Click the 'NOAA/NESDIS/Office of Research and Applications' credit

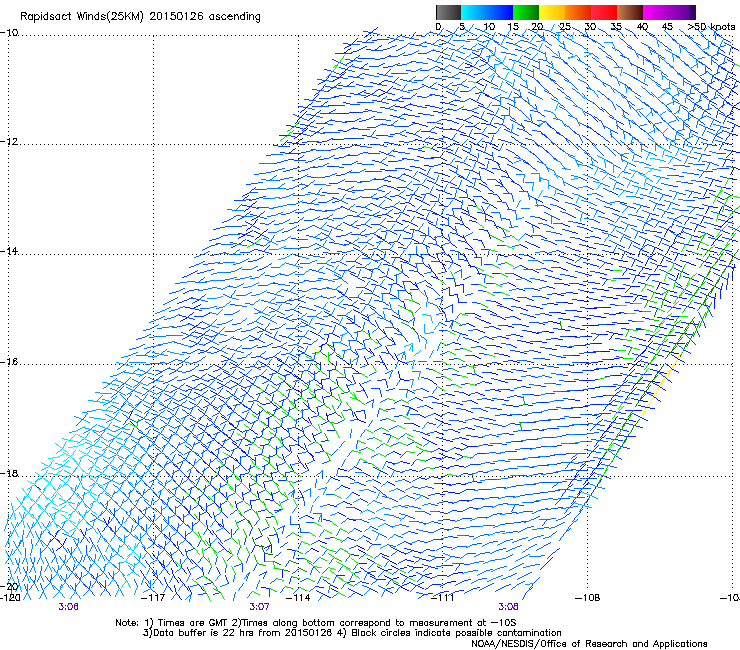coord(589,644)
